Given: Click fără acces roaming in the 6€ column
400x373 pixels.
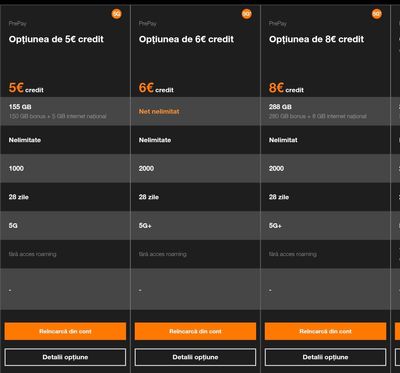Looking at the screenshot, I should 162,254.
